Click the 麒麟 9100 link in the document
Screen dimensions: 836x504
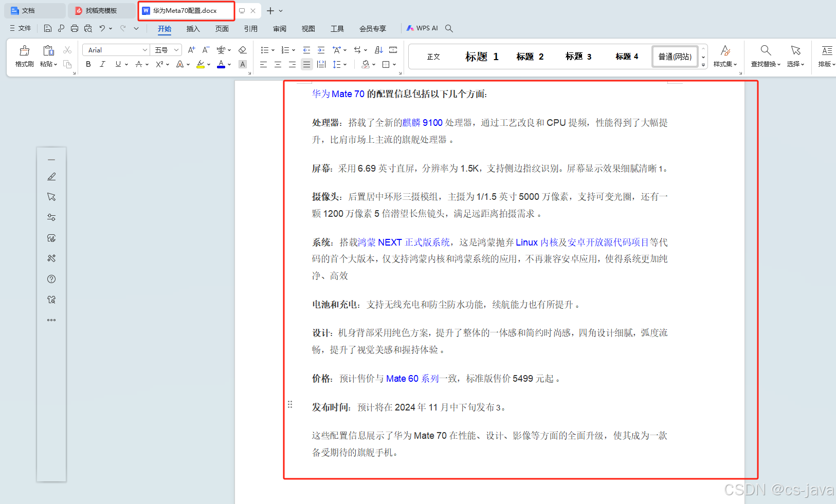[x=423, y=123]
